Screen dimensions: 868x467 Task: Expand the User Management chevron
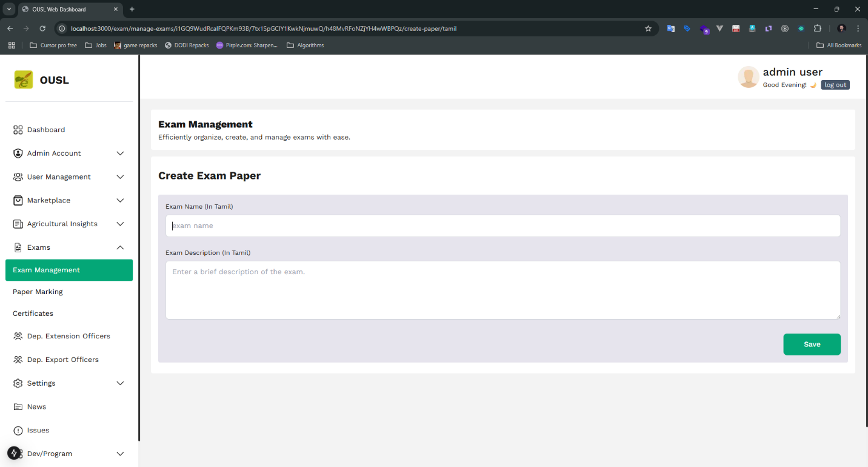coord(120,177)
